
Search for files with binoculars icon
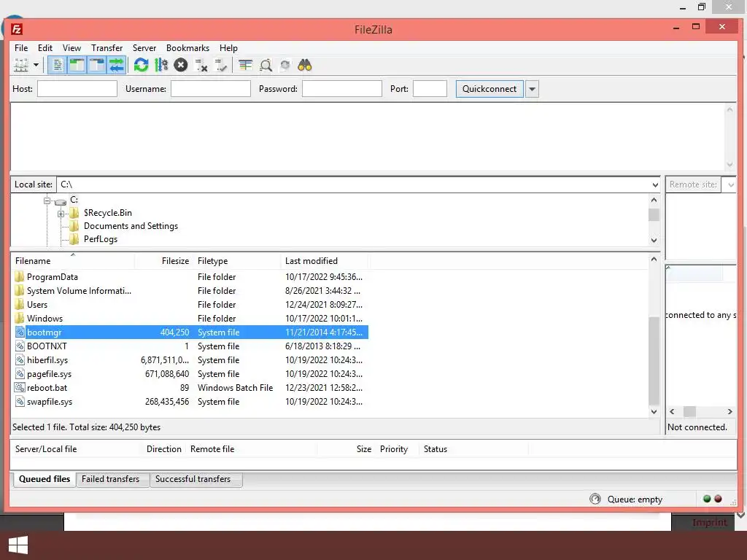tap(304, 65)
